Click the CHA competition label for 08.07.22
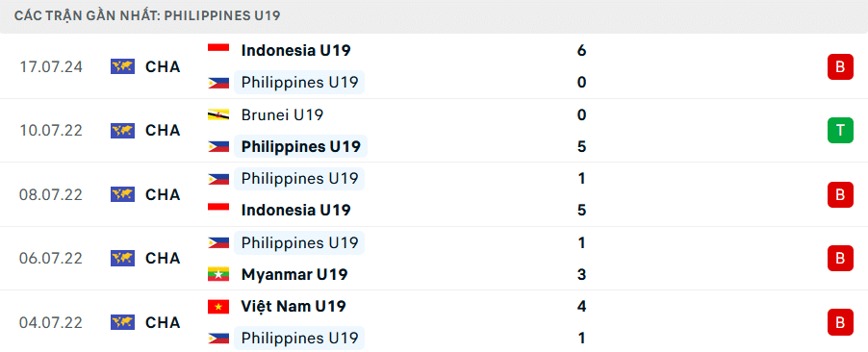The height and width of the screenshot is (352, 868). tap(163, 195)
